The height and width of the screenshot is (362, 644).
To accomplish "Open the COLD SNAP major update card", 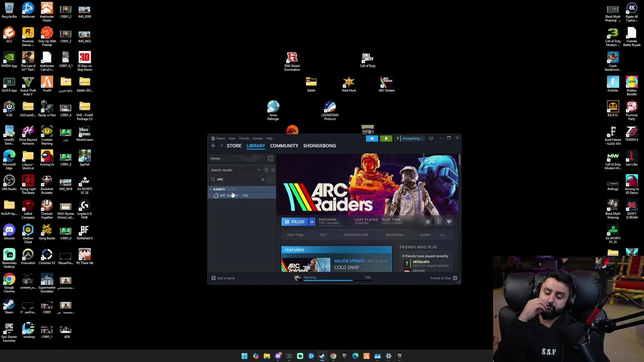I will coord(337,259).
